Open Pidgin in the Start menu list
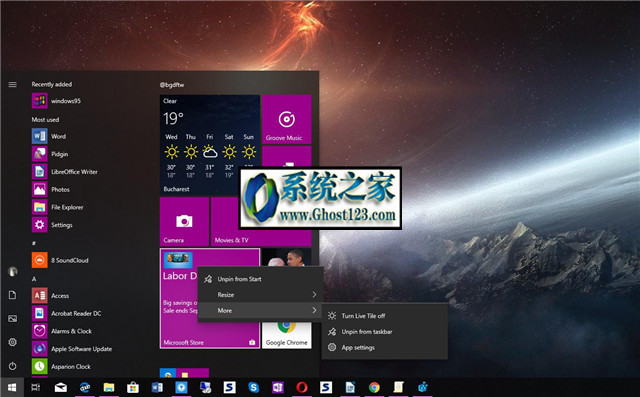 [x=50, y=154]
